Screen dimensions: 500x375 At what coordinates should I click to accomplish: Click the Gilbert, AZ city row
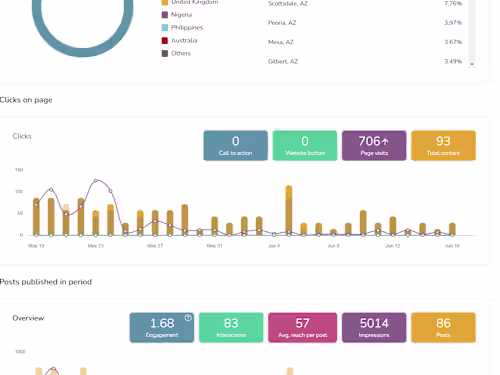[x=365, y=61]
